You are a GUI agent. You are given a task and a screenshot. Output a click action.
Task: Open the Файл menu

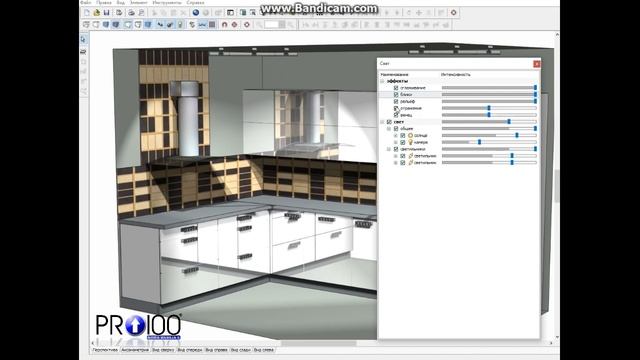[86, 2]
